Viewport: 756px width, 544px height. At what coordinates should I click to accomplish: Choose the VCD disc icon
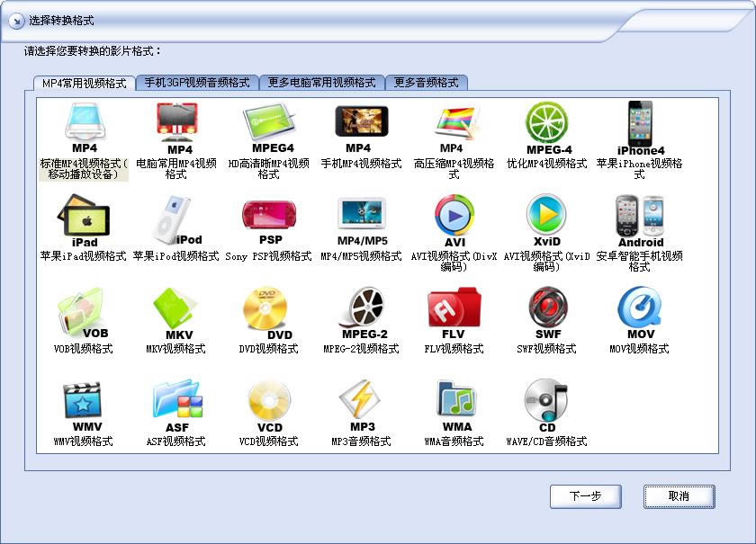[x=269, y=406]
